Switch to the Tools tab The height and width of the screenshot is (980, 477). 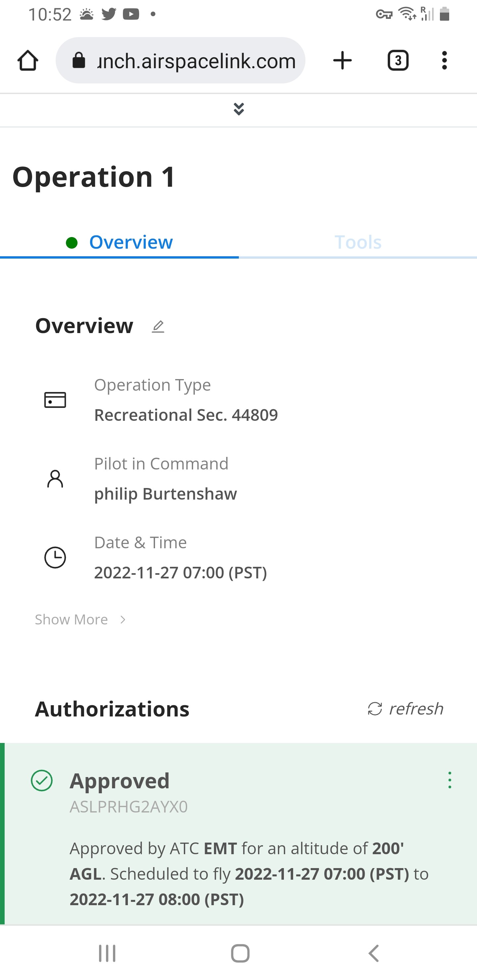pyautogui.click(x=358, y=242)
